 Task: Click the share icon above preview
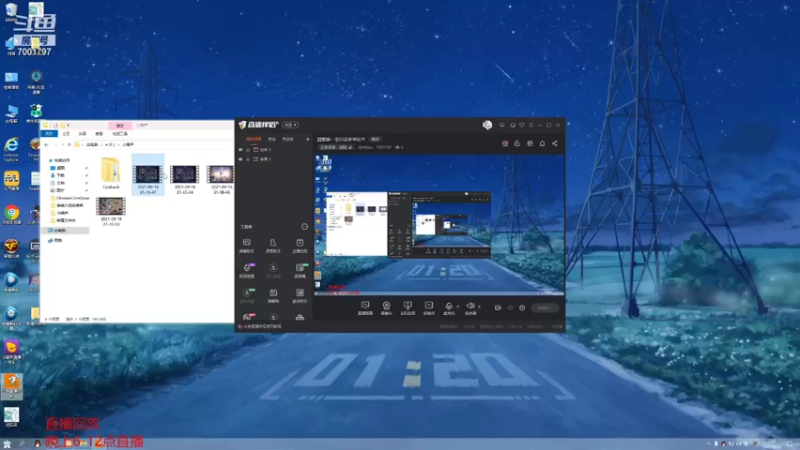click(x=555, y=144)
